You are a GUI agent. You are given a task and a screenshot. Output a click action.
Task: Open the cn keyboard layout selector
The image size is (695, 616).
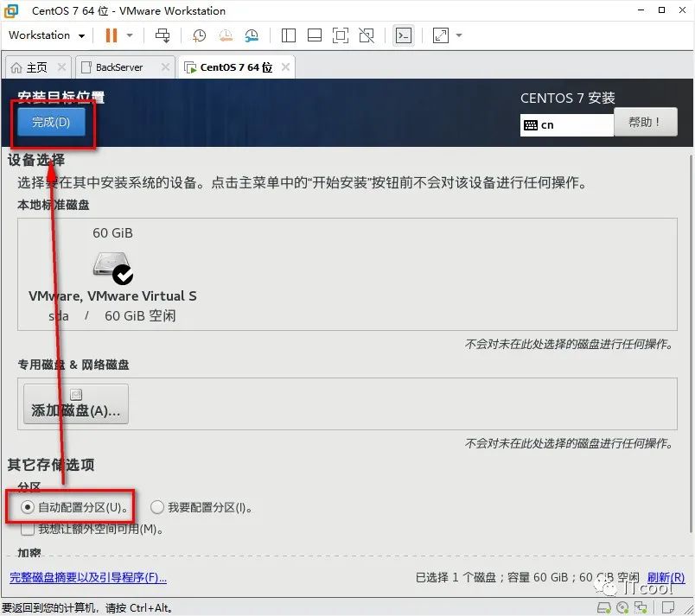pyautogui.click(x=566, y=125)
